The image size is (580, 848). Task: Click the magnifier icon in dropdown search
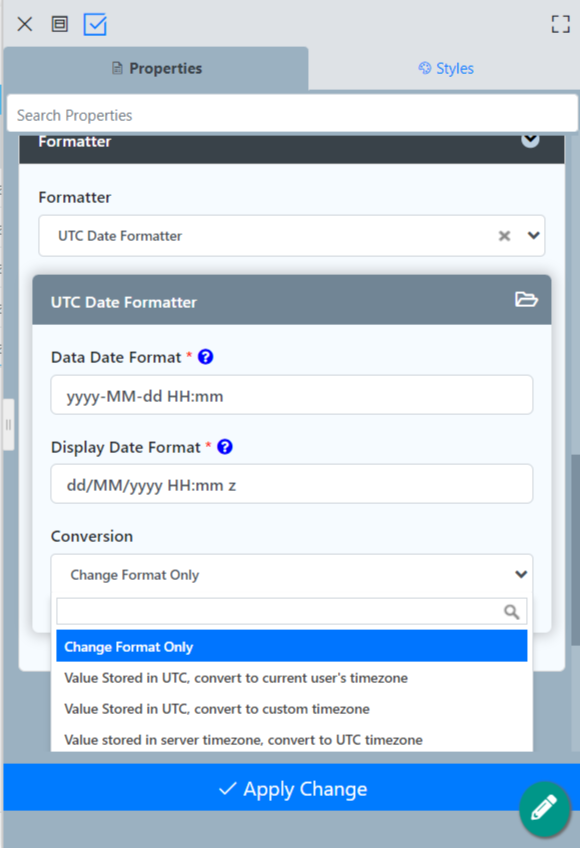click(511, 612)
